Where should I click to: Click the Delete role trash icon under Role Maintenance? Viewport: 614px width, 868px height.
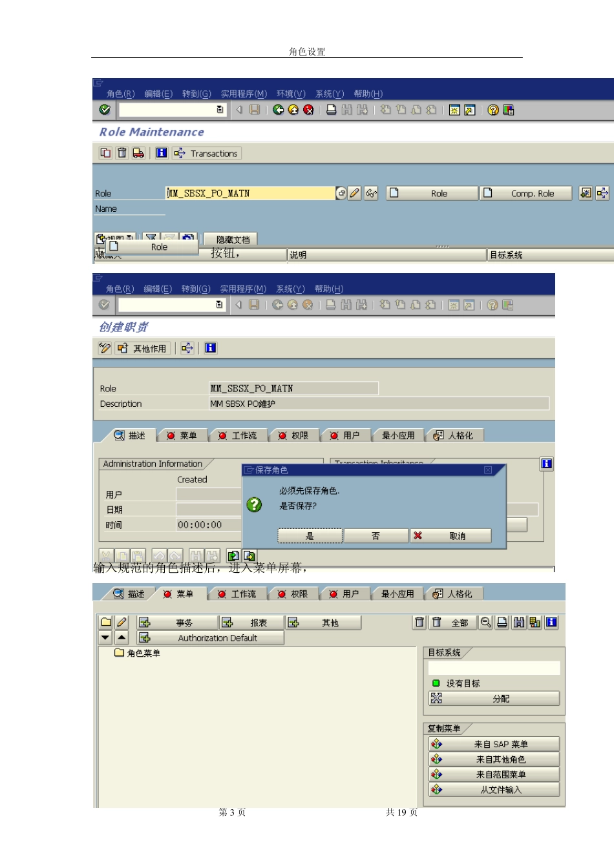click(x=122, y=153)
